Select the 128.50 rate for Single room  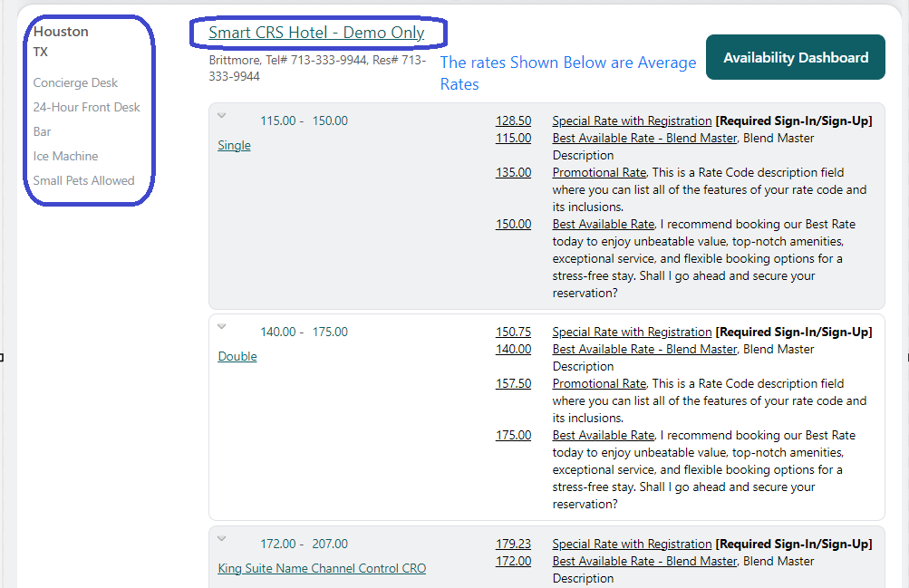click(x=513, y=120)
